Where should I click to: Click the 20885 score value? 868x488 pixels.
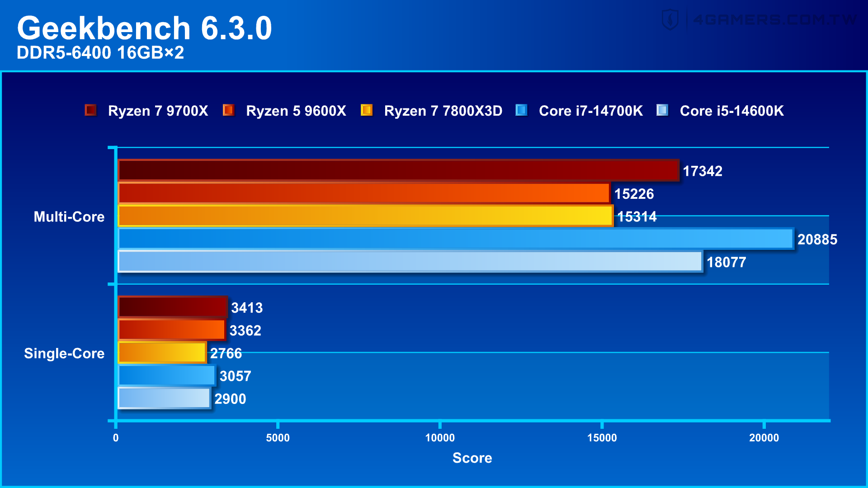pyautogui.click(x=817, y=239)
